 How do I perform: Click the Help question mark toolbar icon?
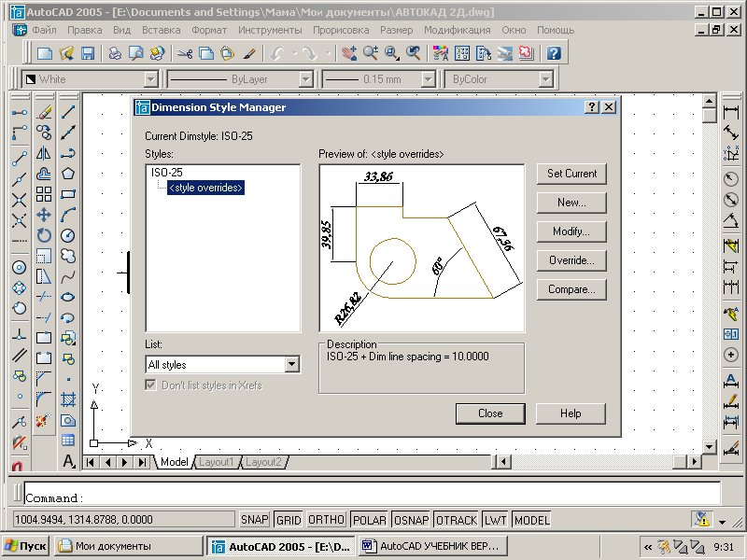(x=554, y=53)
